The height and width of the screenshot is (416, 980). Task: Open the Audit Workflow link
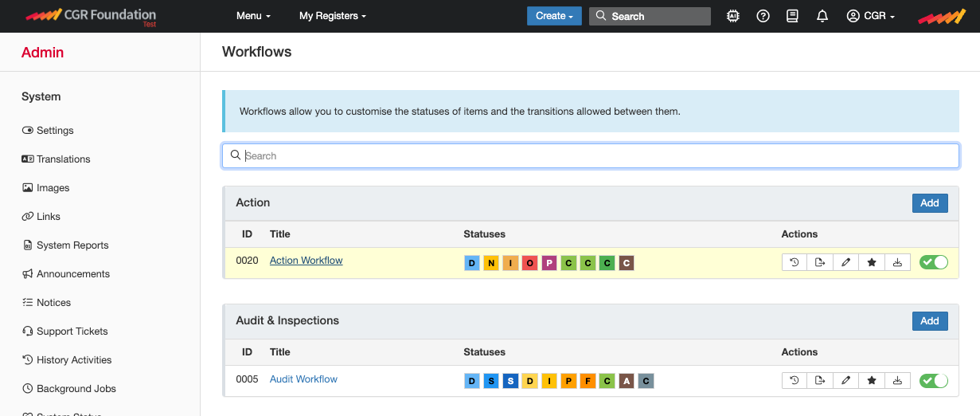tap(303, 379)
